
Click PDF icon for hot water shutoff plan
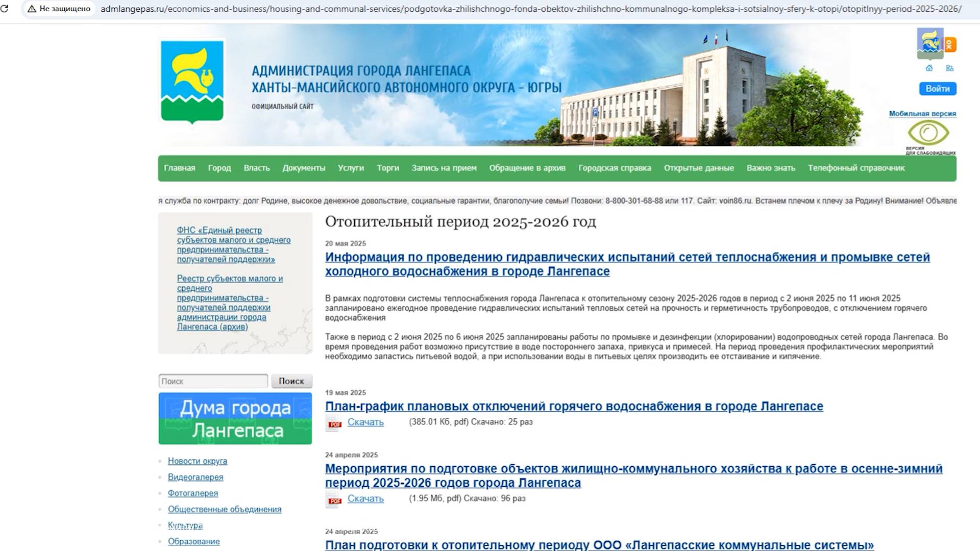[334, 423]
